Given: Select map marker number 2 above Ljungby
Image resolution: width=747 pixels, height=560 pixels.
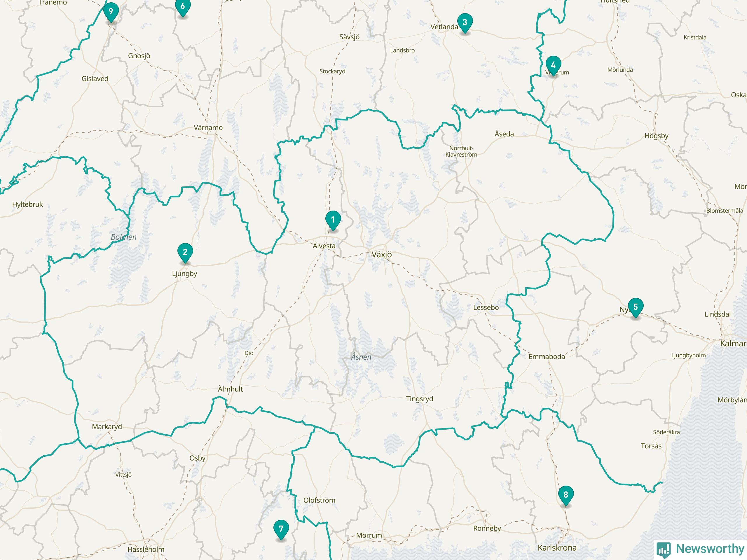Looking at the screenshot, I should [185, 253].
